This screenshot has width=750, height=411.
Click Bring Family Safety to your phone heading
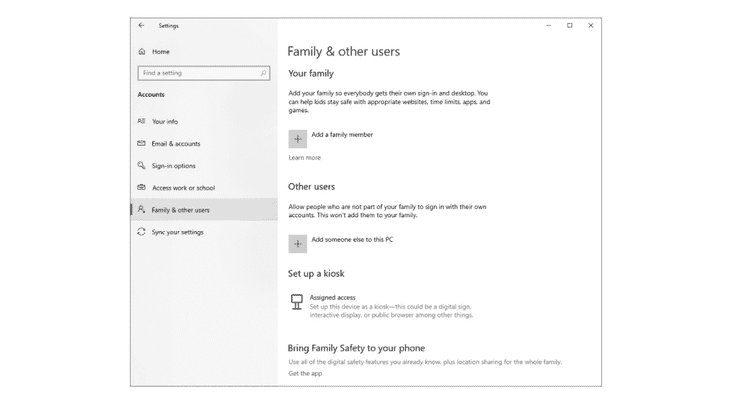click(356, 348)
